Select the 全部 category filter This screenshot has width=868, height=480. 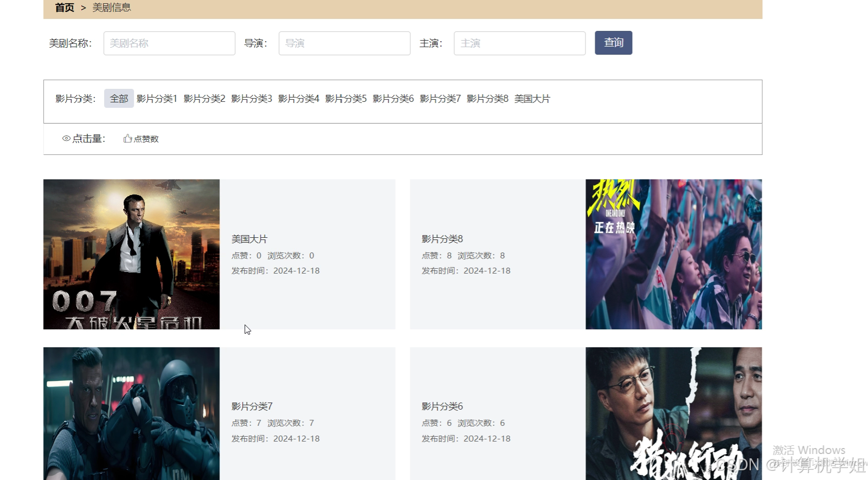click(x=119, y=99)
